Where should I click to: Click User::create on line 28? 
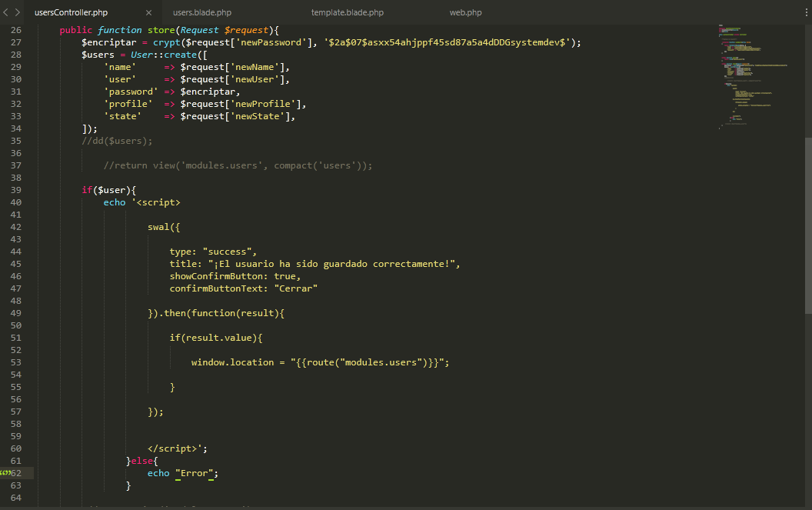[164, 55]
